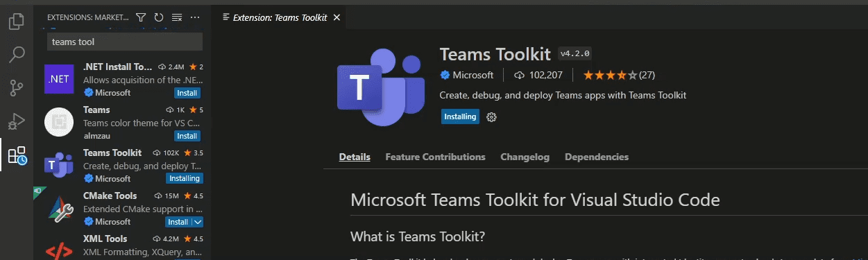This screenshot has width=868, height=260.
Task: Open Run and Debug view icon
Action: pos(17,121)
